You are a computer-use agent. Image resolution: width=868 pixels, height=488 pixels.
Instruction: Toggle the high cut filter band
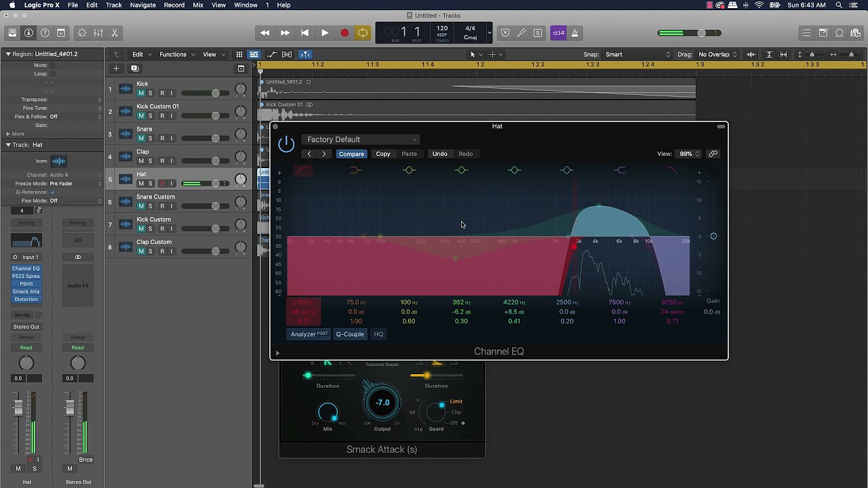(x=672, y=170)
